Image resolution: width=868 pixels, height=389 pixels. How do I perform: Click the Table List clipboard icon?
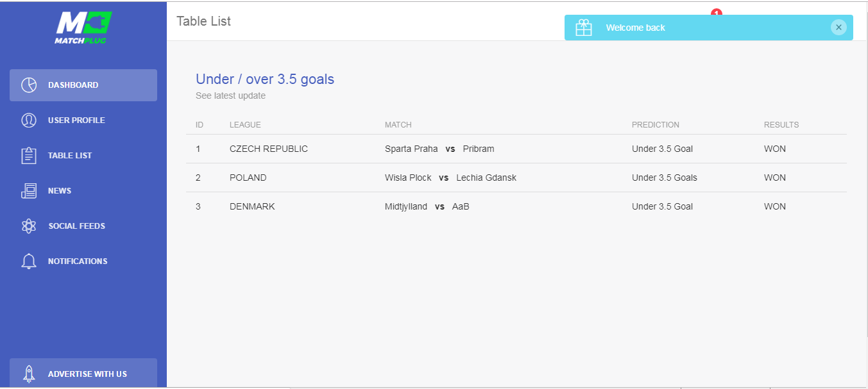(x=28, y=156)
